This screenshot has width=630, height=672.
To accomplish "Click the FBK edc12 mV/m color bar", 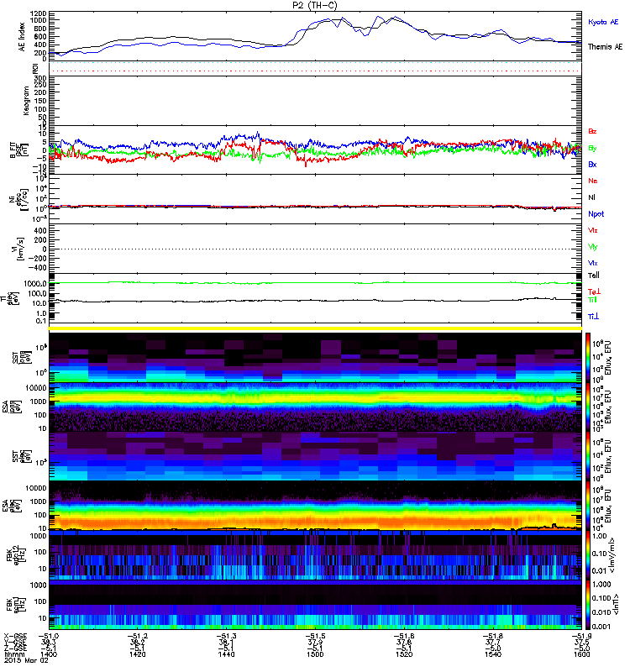I will click(587, 555).
